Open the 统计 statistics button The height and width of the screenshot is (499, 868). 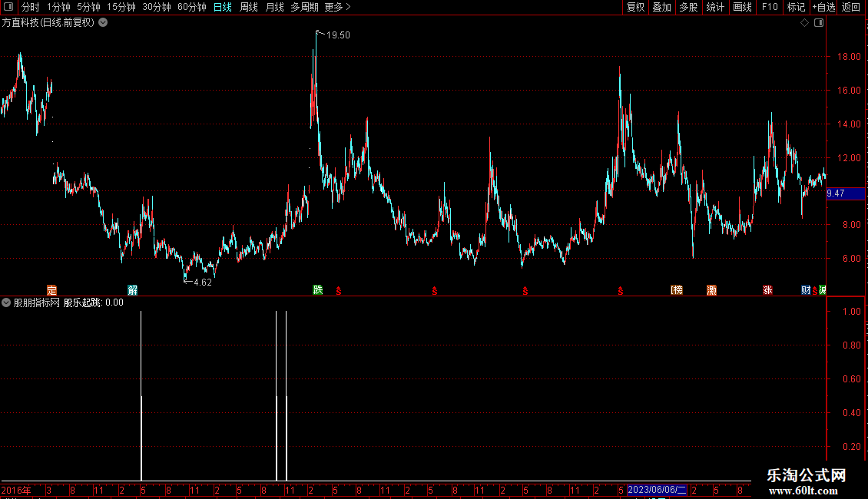click(x=715, y=7)
